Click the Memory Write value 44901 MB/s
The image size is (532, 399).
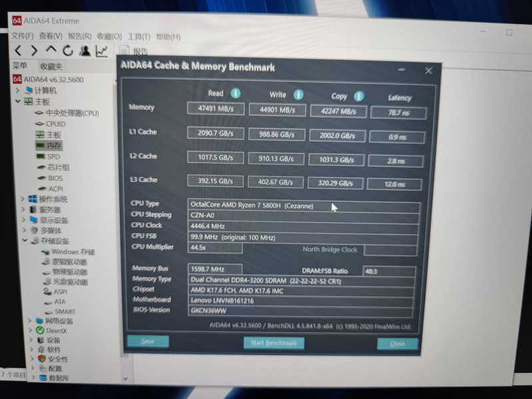tap(277, 110)
